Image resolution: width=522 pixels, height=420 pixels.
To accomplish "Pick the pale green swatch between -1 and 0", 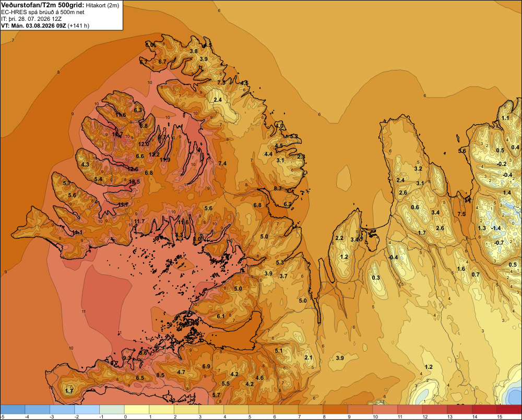I will click(x=112, y=410).
